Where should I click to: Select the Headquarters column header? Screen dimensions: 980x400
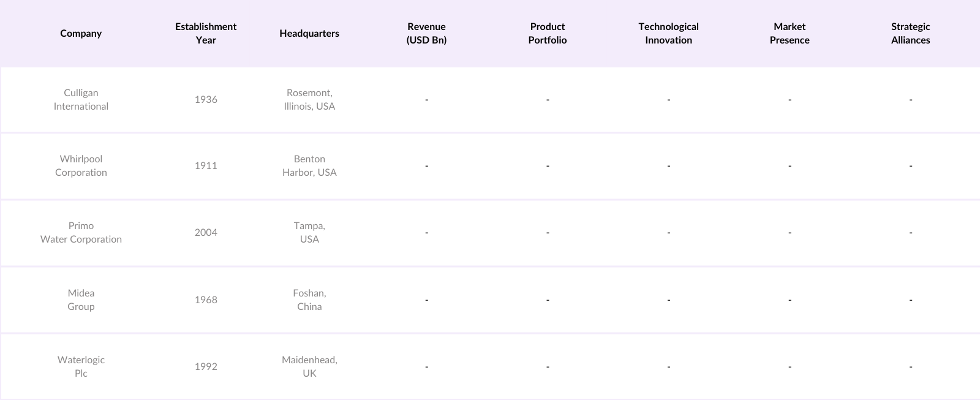(x=309, y=33)
